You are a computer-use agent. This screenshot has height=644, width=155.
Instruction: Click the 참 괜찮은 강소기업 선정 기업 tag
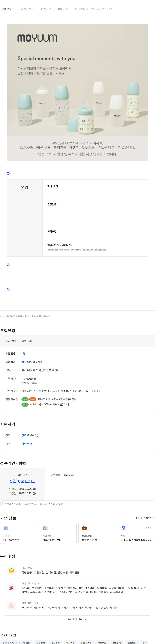pos(16,642)
